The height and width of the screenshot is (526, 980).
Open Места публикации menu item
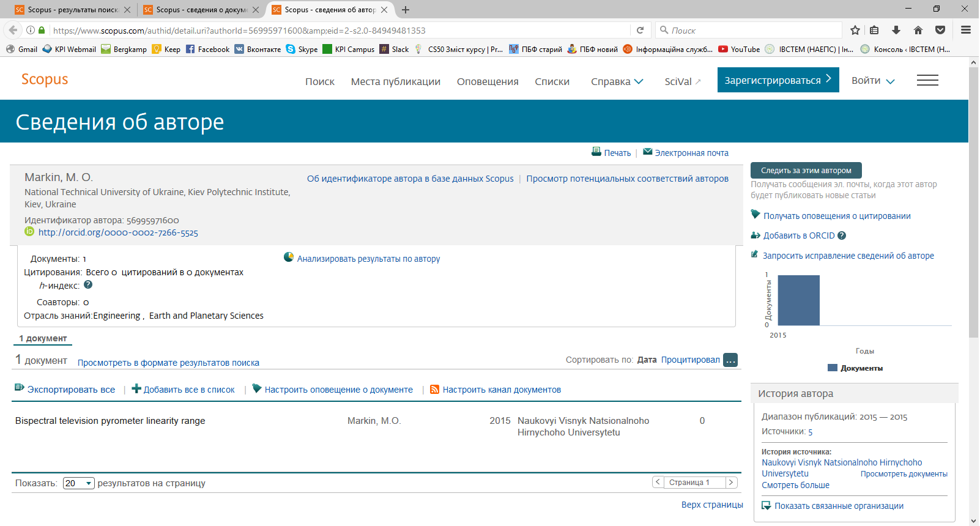(x=396, y=81)
